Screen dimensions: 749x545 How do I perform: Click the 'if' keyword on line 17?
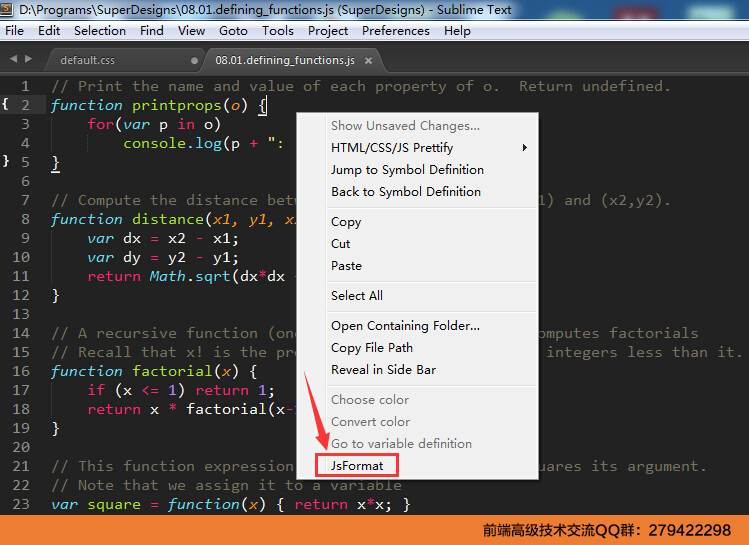[96, 390]
